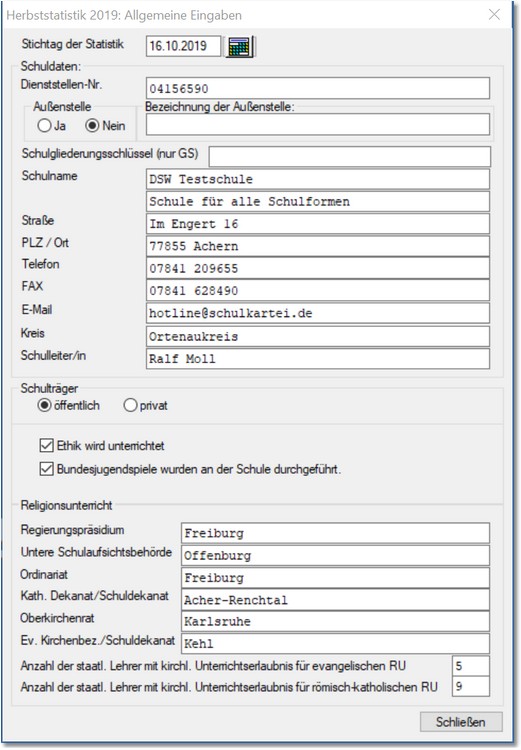Image resolution: width=521 pixels, height=750 pixels.
Task: Click the E-Mail field hotline@schulkartei.de
Action: point(318,313)
